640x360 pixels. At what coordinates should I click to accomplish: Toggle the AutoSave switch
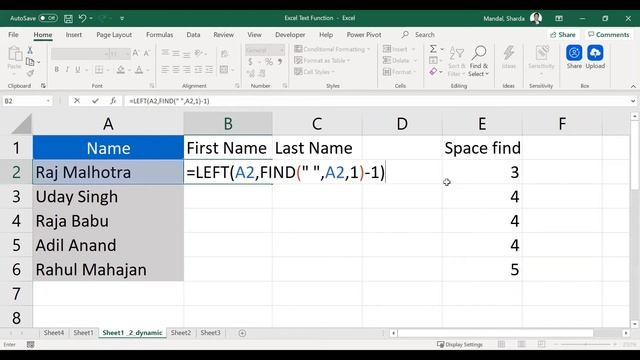48,18
